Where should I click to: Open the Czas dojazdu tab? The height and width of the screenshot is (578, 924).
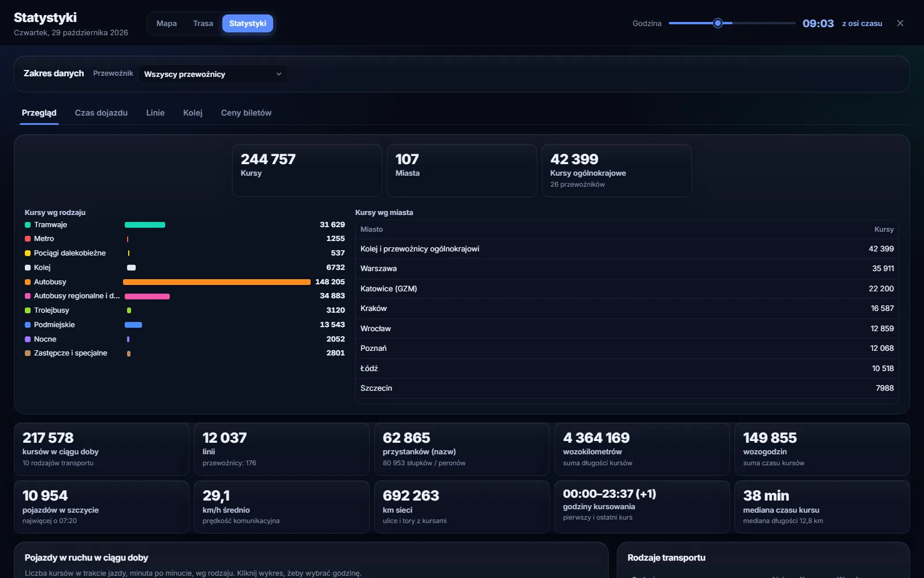pos(101,113)
